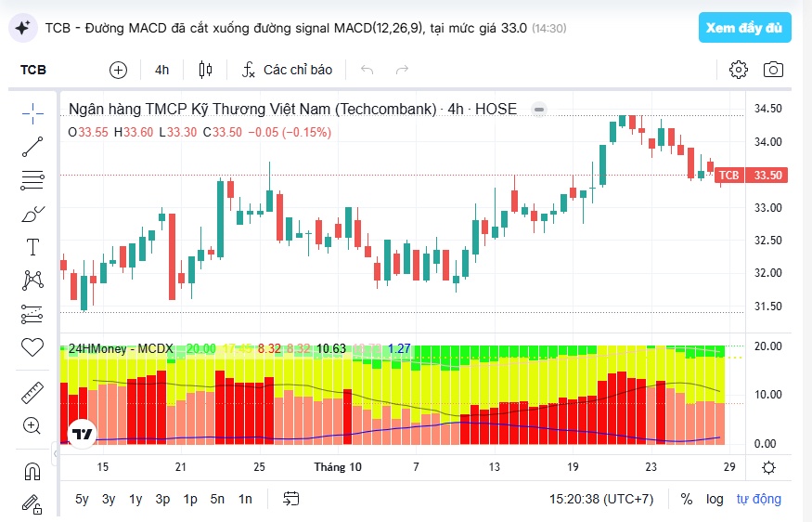812x522 pixels.
Task: Open time axis settings gear icon
Action: coord(769,467)
